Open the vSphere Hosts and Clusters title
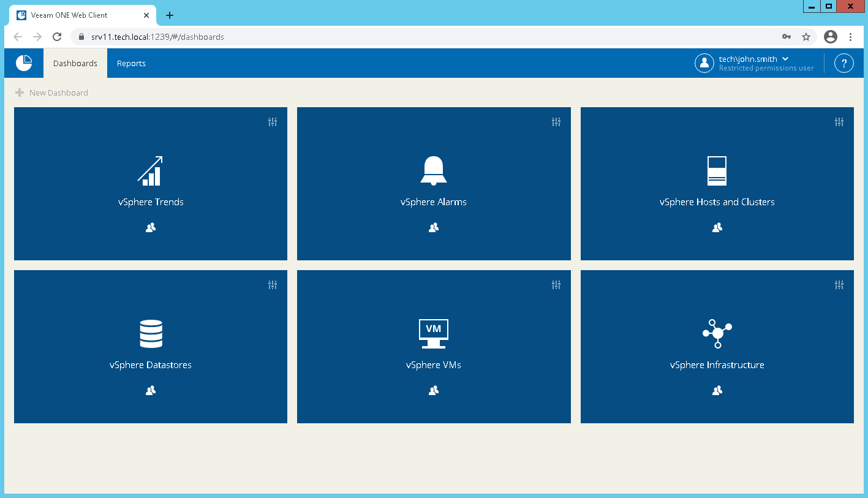Screen dimensions: 868x498 coord(717,202)
